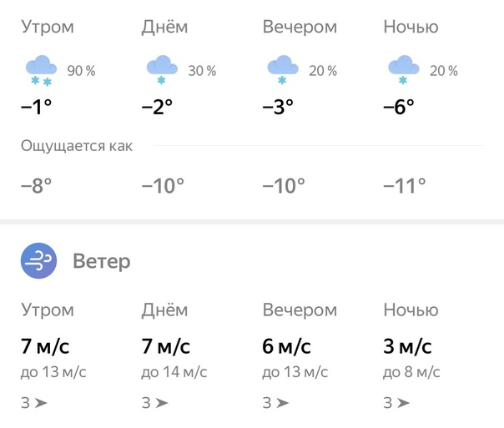Click the night snow cloud icon
This screenshot has width=504, height=428.
coord(404,69)
